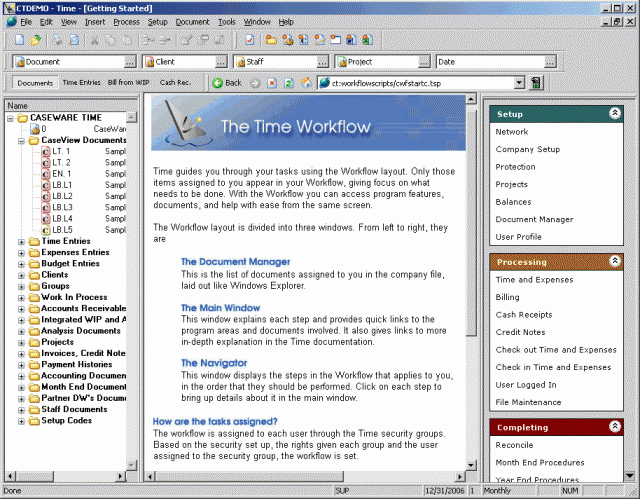Click the green Back arrow icon
640x499 pixels.
(x=217, y=82)
